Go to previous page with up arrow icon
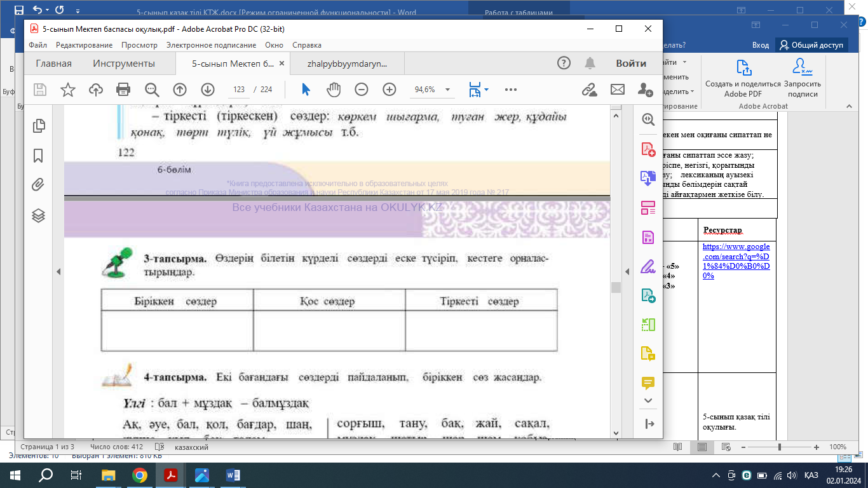 pos(180,90)
